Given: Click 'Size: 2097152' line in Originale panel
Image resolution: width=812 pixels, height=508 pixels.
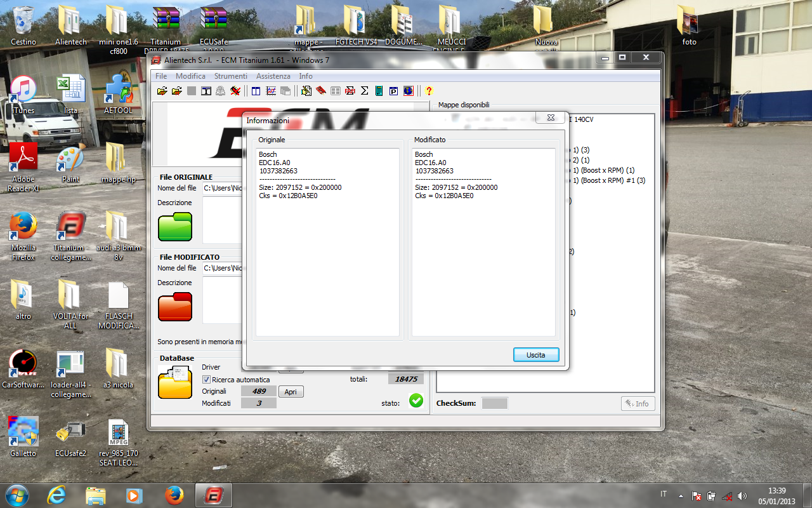Looking at the screenshot, I should pyautogui.click(x=300, y=187).
